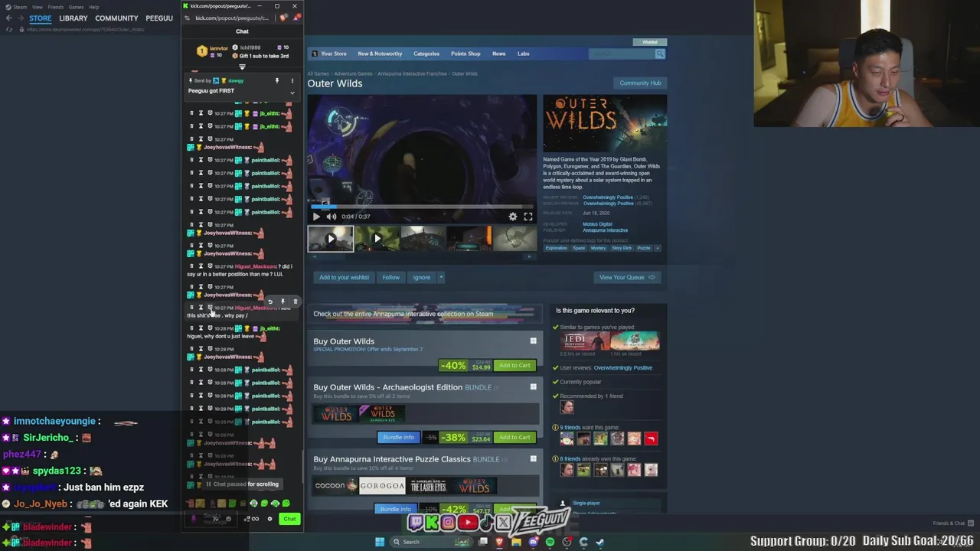Screen dimensions: 980x551
Task: Open New & Noteworthy menu
Action: 380,54
